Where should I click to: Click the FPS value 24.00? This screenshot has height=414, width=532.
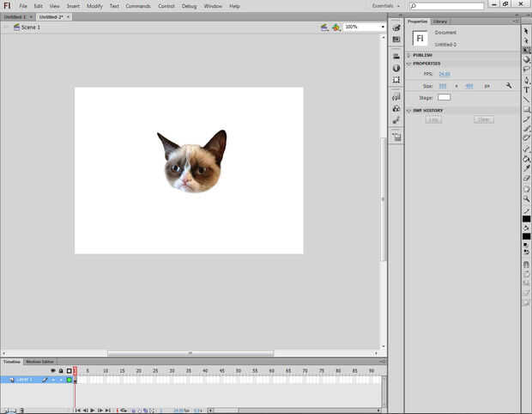coord(444,74)
